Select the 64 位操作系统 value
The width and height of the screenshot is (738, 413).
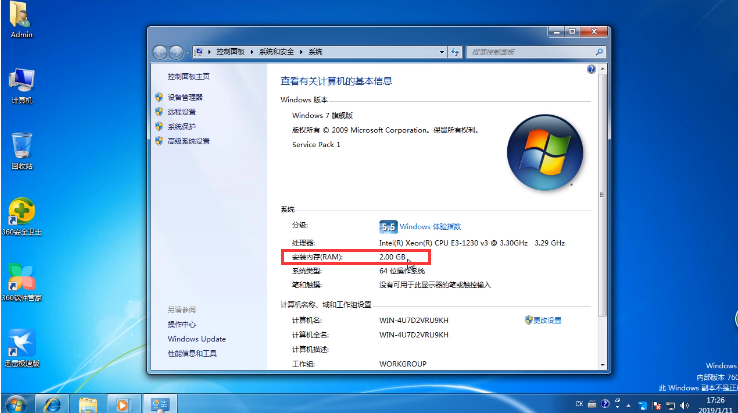[402, 271]
